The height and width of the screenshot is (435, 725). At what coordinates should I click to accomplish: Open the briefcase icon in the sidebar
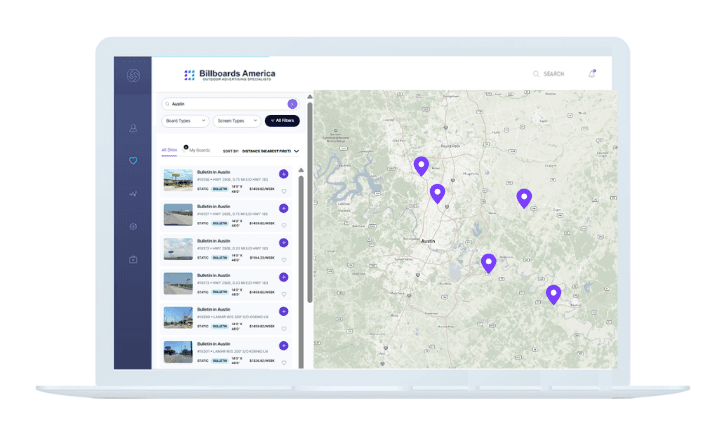point(133,260)
